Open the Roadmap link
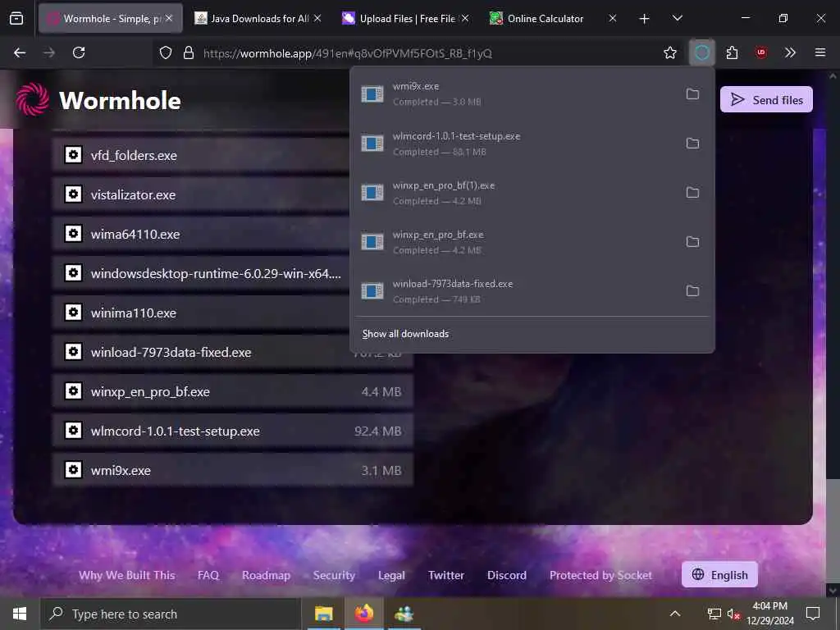 266,575
